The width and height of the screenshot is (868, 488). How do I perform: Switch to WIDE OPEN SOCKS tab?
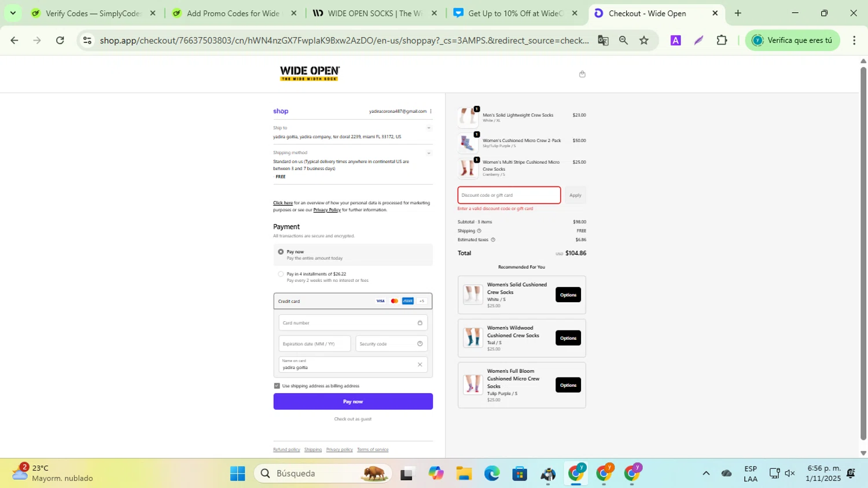(x=375, y=13)
